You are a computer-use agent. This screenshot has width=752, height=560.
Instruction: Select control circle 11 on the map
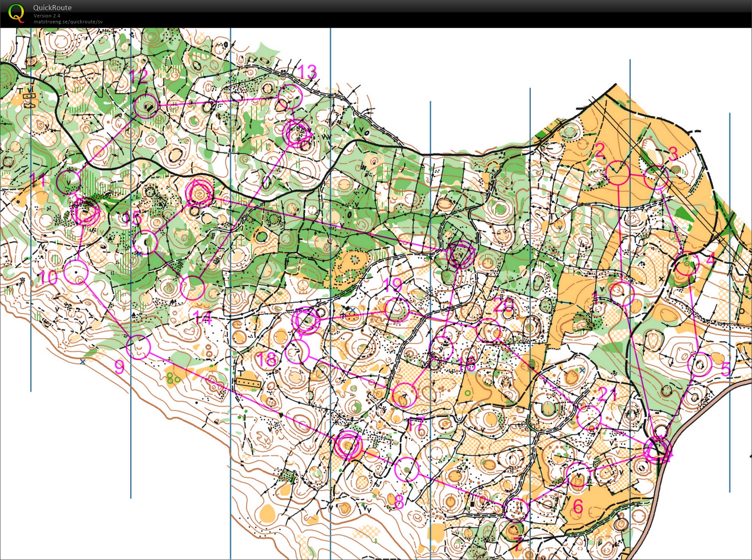pyautogui.click(x=68, y=182)
